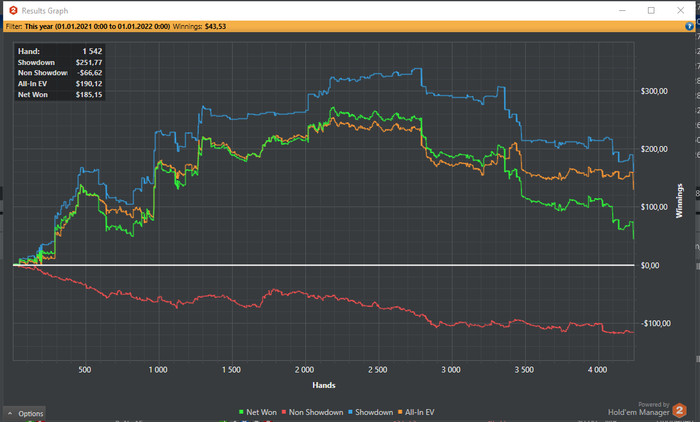Viewport: 700px width, 422px height.
Task: Expand the Options panel
Action: (x=25, y=414)
